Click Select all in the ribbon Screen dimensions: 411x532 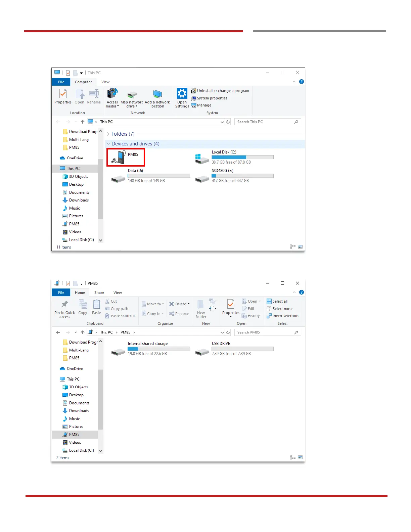click(x=277, y=301)
